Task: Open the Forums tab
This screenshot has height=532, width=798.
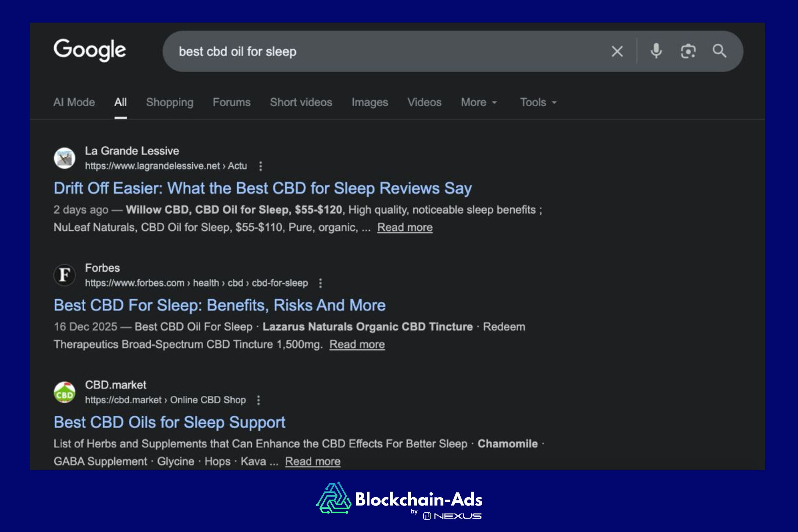Action: tap(231, 102)
